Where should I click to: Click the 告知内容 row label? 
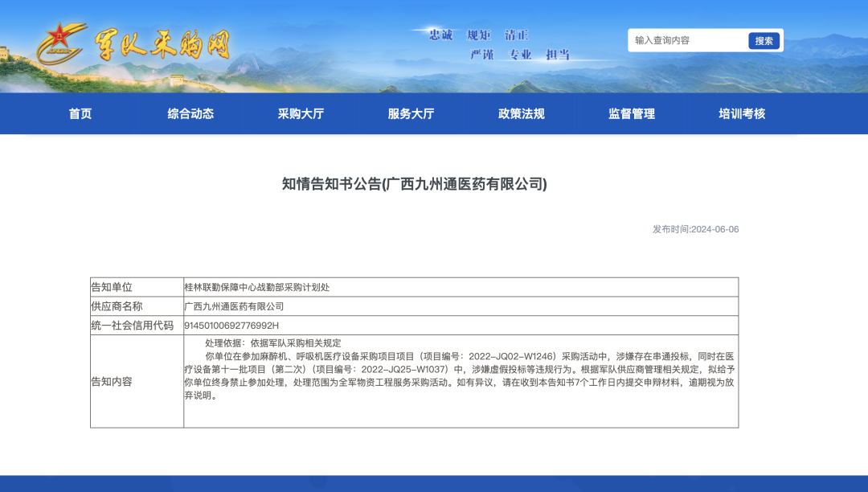point(112,381)
